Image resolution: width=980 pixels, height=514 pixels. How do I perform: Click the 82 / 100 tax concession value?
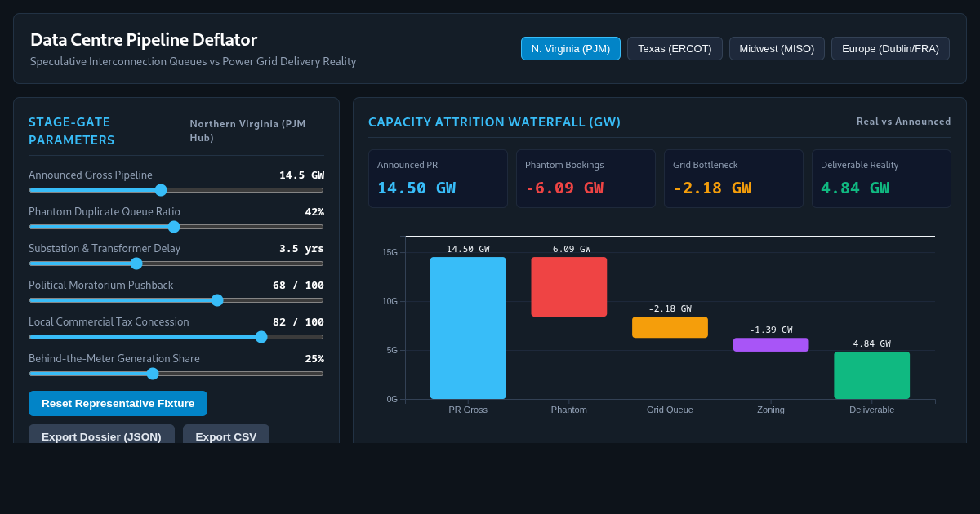(298, 321)
